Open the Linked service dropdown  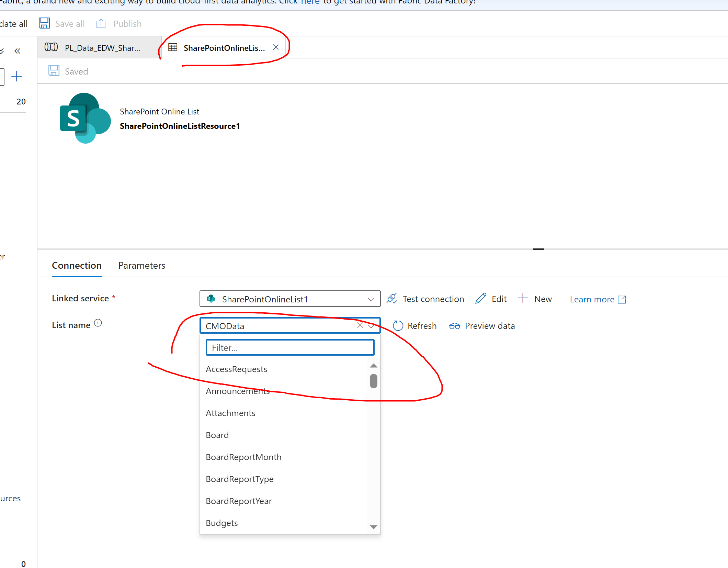[371, 299]
